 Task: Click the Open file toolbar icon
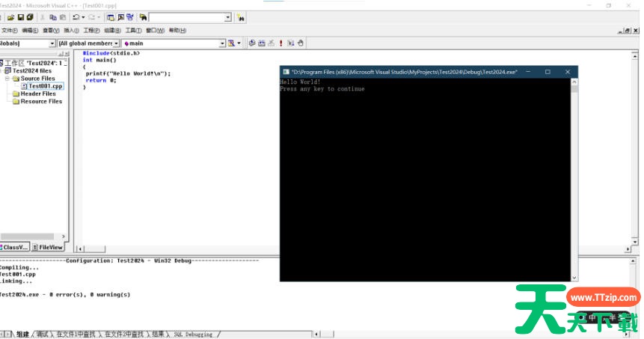[11, 17]
